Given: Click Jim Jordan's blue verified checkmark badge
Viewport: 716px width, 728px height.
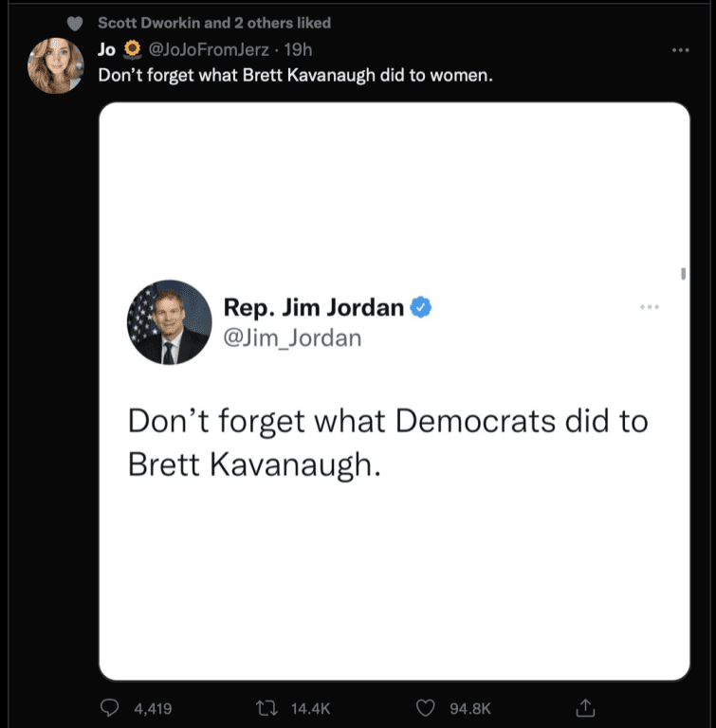Looking at the screenshot, I should 420,307.
